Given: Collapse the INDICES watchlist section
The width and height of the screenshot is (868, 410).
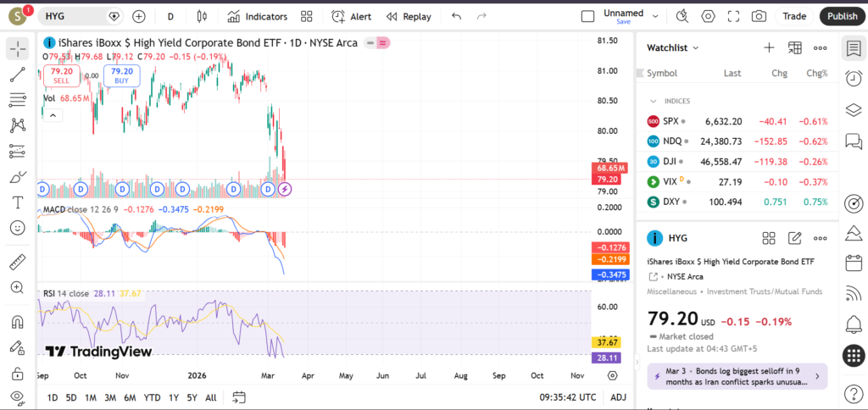Looking at the screenshot, I should 652,101.
